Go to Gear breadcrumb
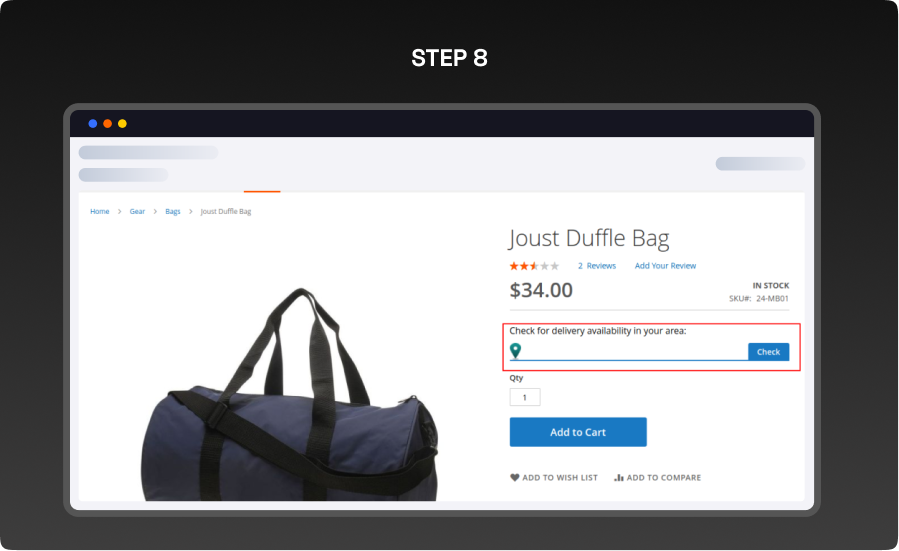This screenshot has height=551, width=899. pos(137,212)
